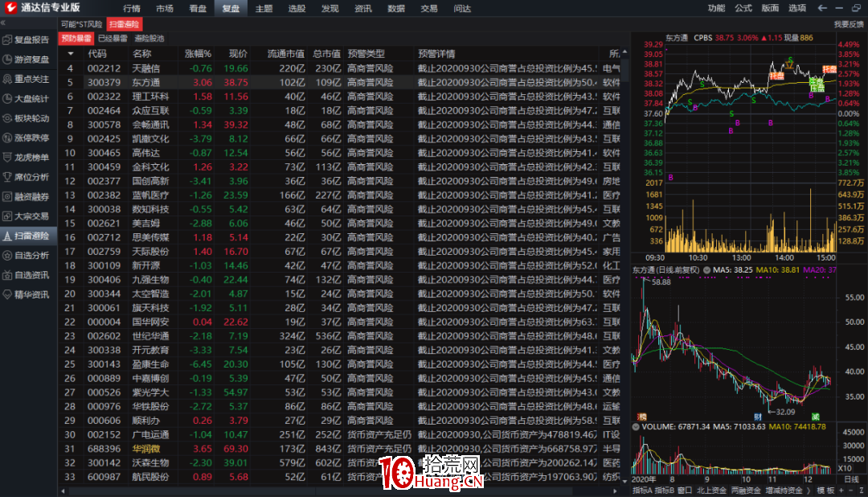
Task: Click the 重点关注 sidebar icon
Action: 7,79
